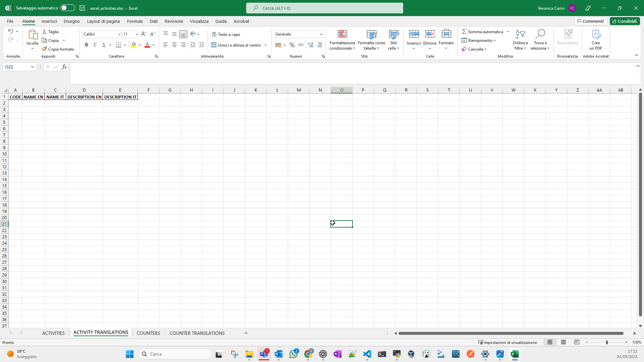Expand the Name Box dropdown arrow
The height and width of the screenshot is (362, 644).
point(32,67)
